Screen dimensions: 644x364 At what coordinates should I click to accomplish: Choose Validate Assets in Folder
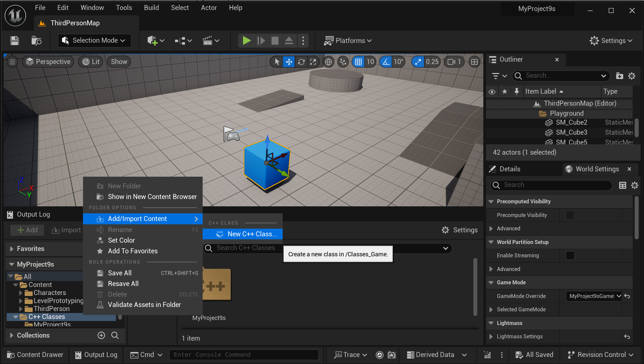[143, 305]
